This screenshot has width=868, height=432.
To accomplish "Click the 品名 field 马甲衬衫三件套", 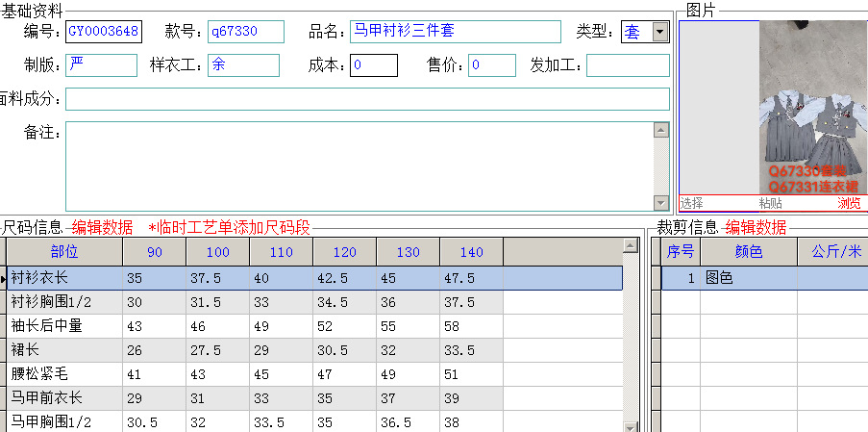I will [x=455, y=32].
